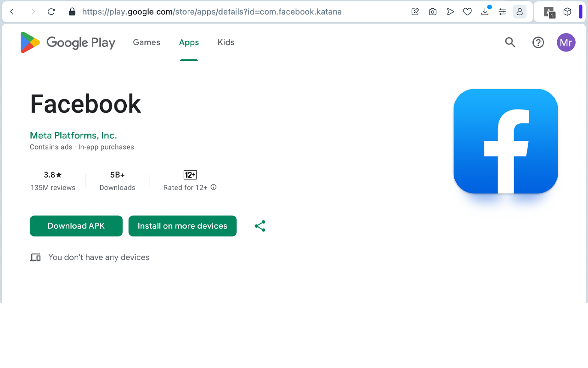The width and height of the screenshot is (588, 368).
Task: View the 3.8 star rating
Action: [x=53, y=175]
